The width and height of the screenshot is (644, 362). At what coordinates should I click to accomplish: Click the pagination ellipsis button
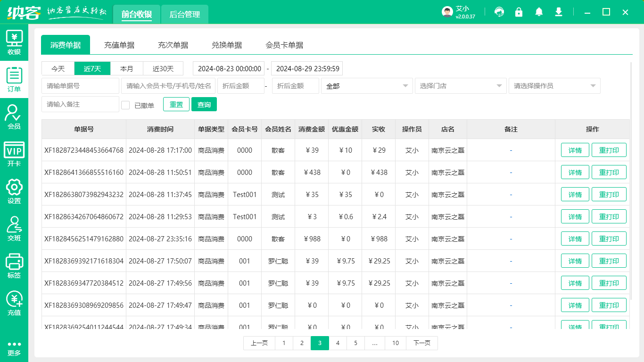[x=375, y=343]
